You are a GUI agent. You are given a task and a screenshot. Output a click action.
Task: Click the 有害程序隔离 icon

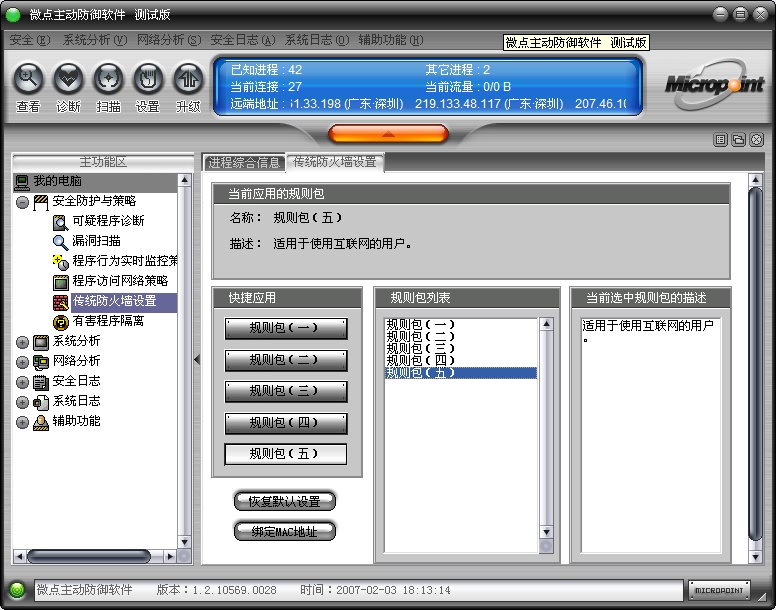pos(60,322)
